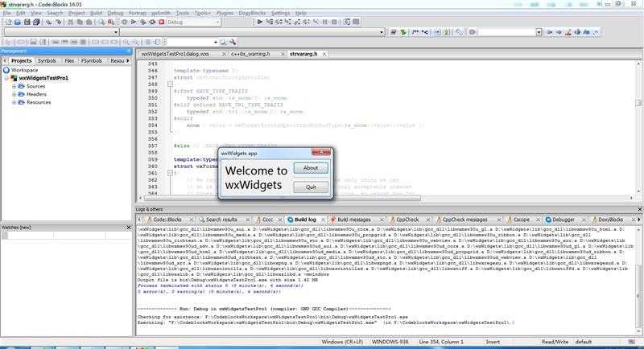Click the Save file toolbar icon
644x349 pixels.
[27, 23]
